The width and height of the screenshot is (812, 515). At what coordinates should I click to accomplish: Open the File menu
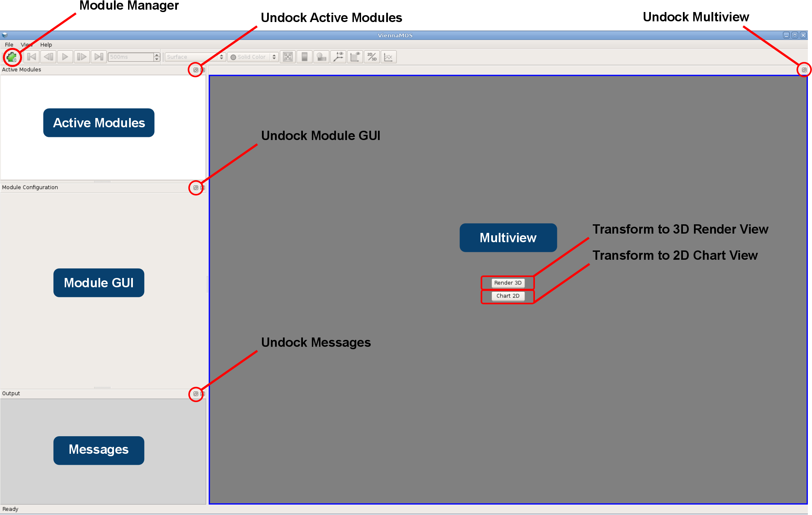(x=9, y=45)
